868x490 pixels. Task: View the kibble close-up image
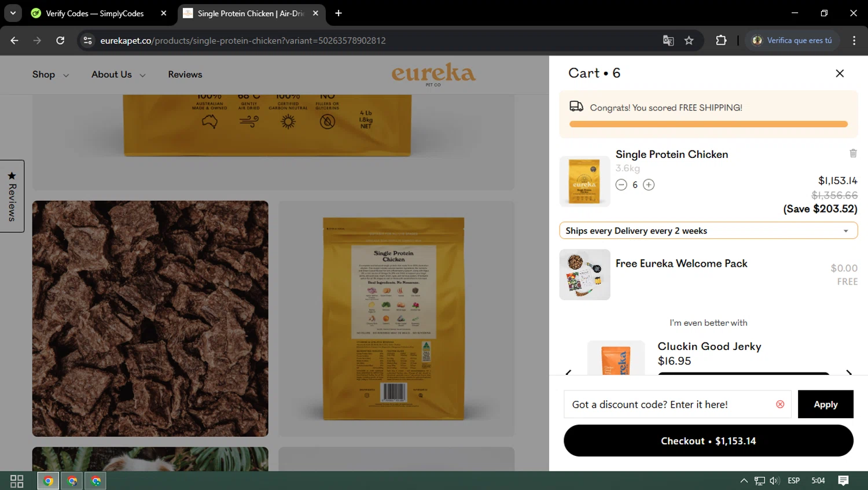tap(150, 319)
